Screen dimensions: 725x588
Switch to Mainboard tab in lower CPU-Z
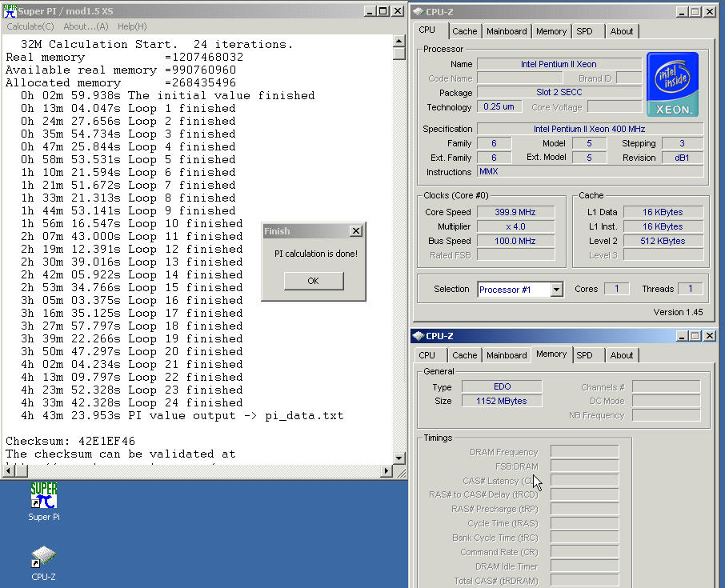(507, 355)
